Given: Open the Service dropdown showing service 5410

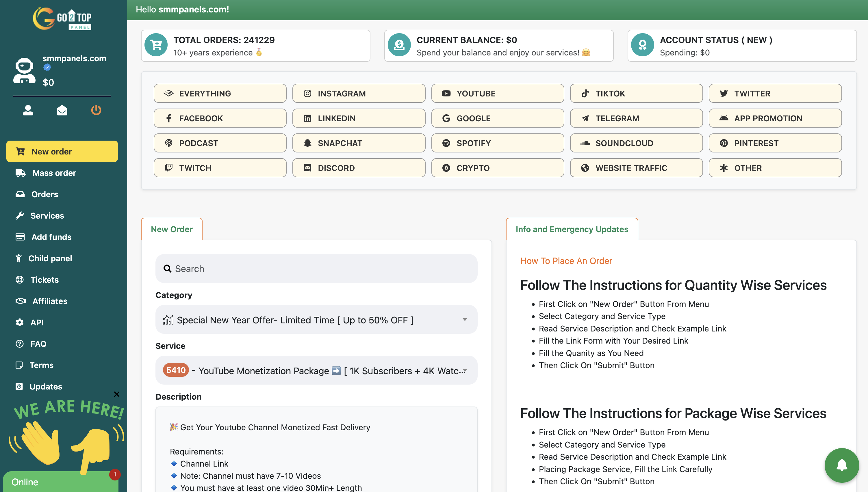Looking at the screenshot, I should [316, 370].
